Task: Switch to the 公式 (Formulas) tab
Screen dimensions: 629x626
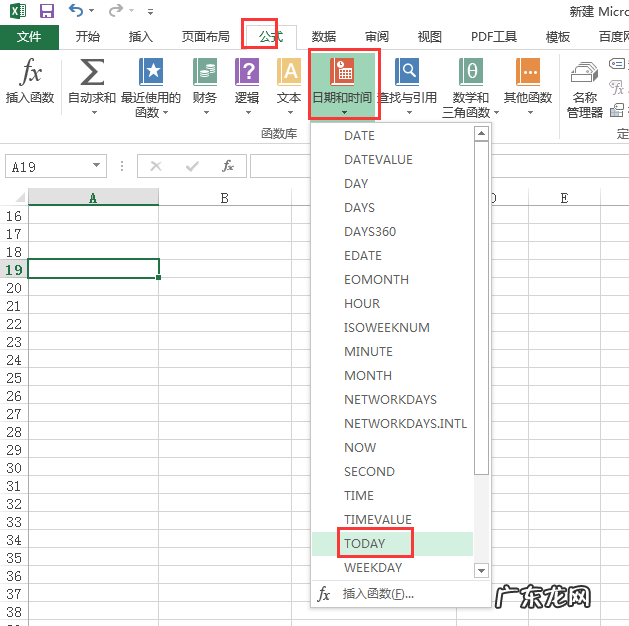Action: pyautogui.click(x=271, y=37)
